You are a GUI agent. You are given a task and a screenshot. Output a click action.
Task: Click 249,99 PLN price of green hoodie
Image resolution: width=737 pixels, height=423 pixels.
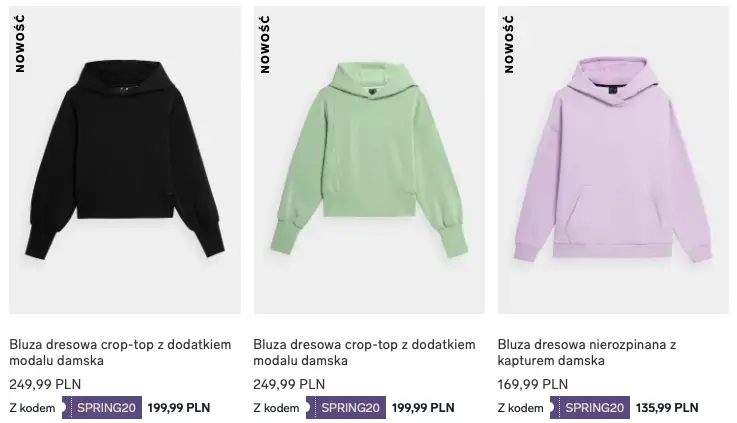pyautogui.click(x=289, y=384)
